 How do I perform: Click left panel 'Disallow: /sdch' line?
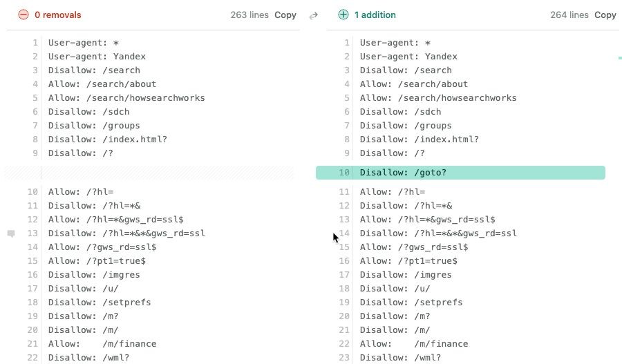(x=89, y=112)
